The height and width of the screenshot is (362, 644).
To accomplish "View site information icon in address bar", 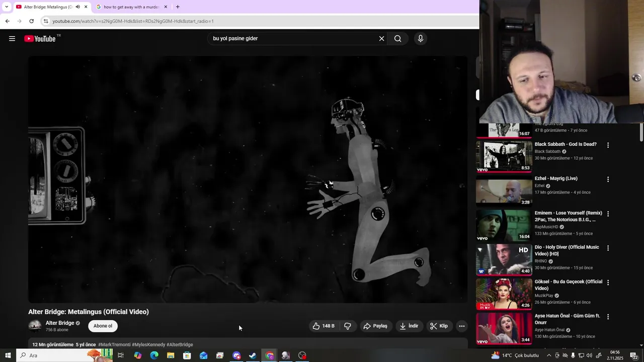I will tap(46, 21).
